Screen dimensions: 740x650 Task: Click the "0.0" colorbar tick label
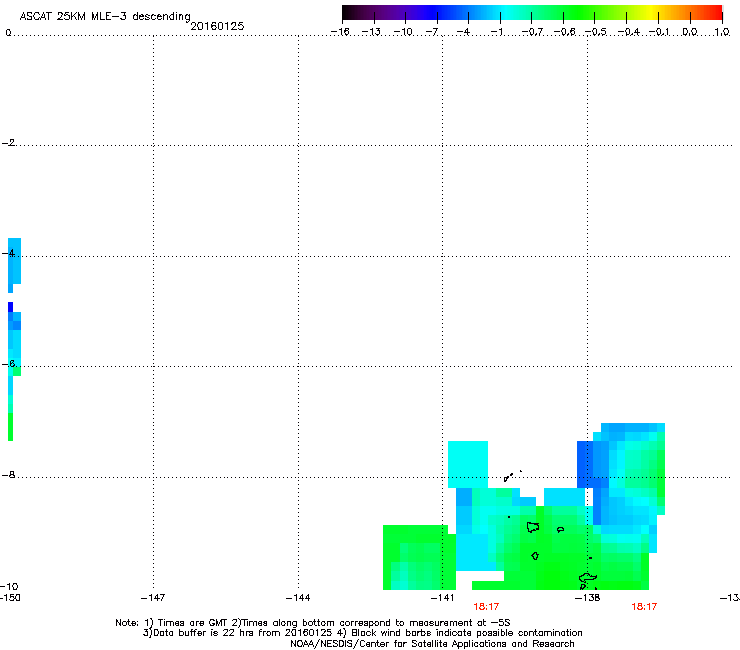click(x=690, y=32)
